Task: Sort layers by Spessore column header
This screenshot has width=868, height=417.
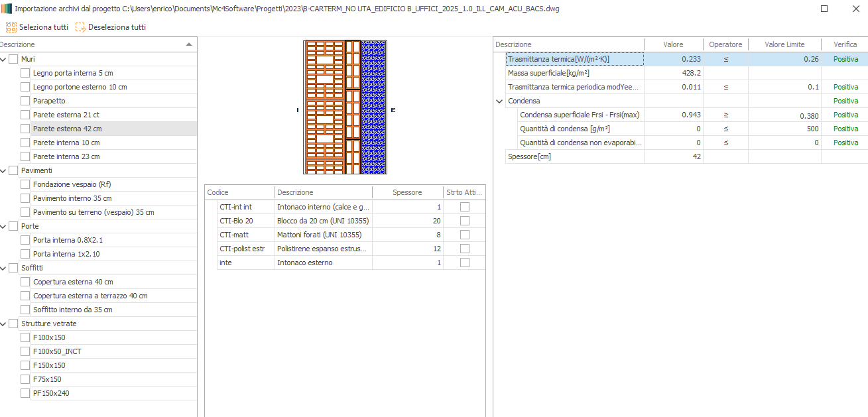Action: tap(406, 192)
